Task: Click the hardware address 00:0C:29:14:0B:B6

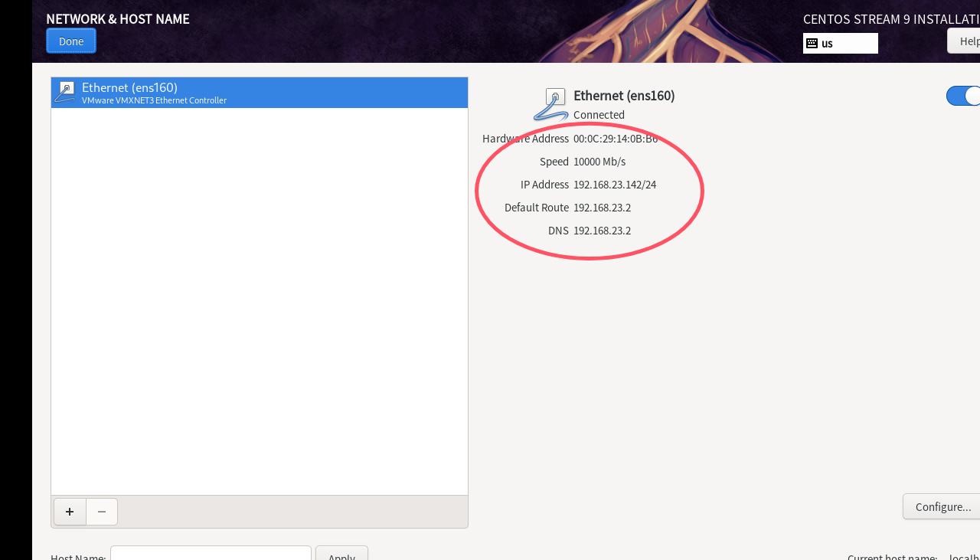Action: 616,139
